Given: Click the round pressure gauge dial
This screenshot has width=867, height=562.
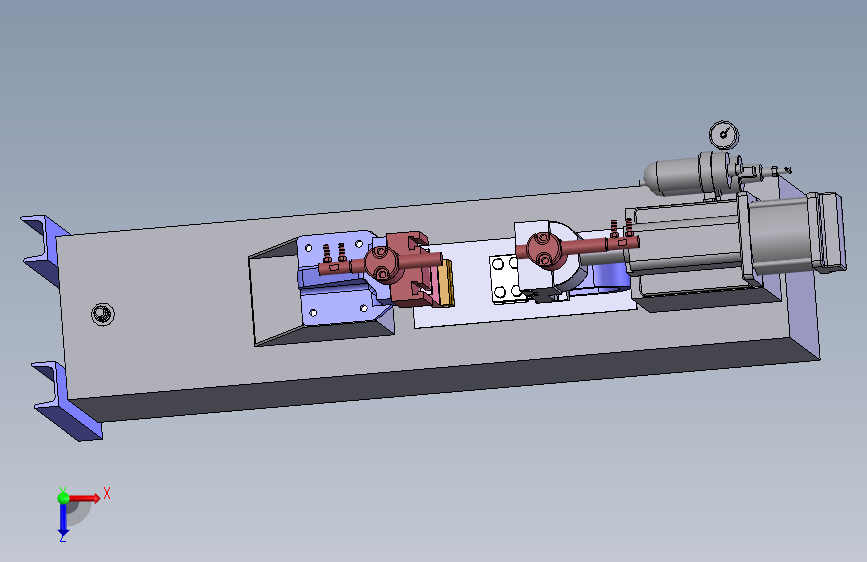Looking at the screenshot, I should pyautogui.click(x=724, y=134).
